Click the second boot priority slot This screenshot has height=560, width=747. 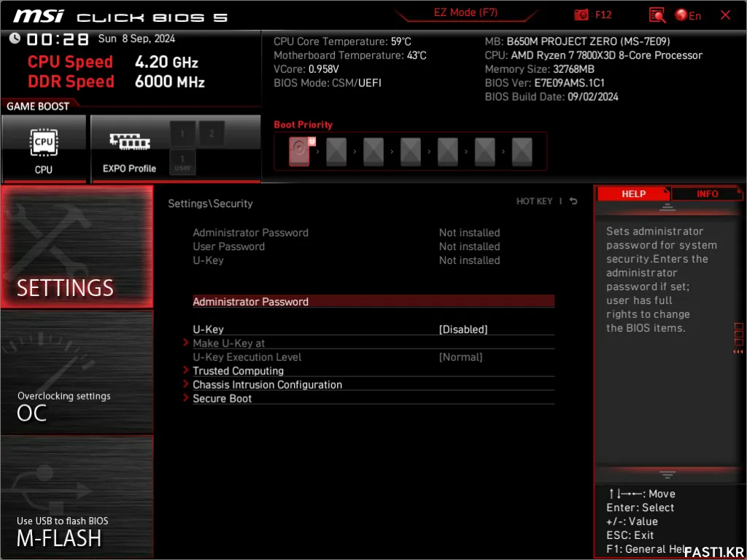tap(336, 152)
